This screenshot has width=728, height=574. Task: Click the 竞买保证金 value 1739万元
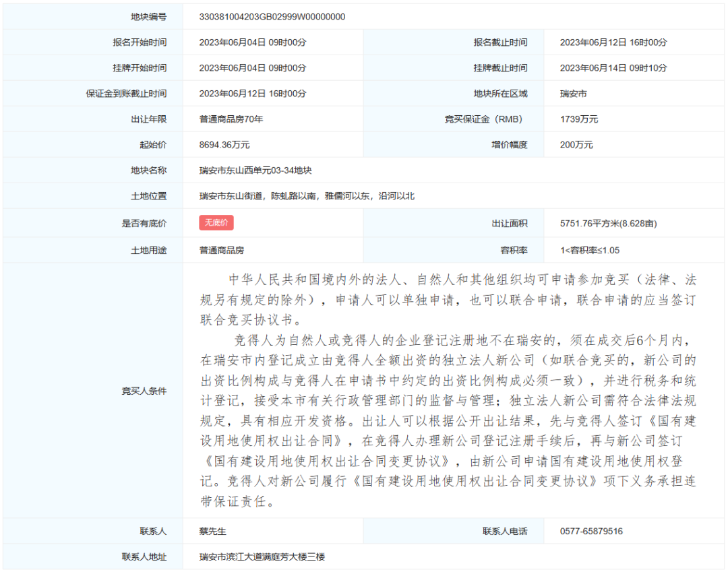[578, 119]
